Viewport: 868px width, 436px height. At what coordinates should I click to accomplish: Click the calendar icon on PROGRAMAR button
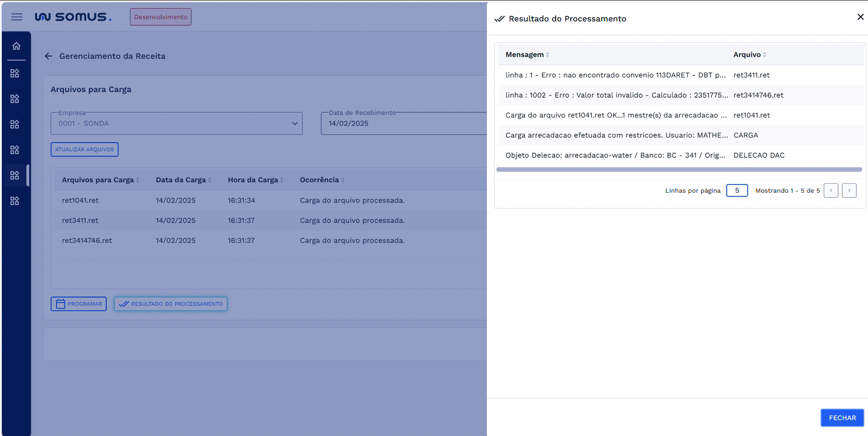[x=60, y=303]
